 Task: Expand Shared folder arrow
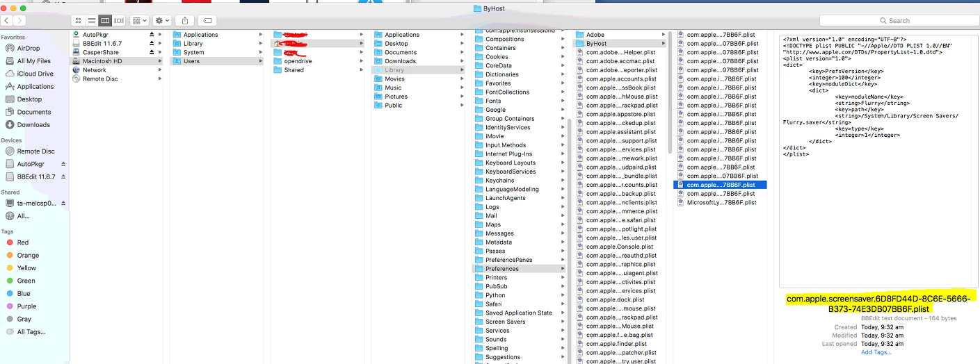coord(361,70)
